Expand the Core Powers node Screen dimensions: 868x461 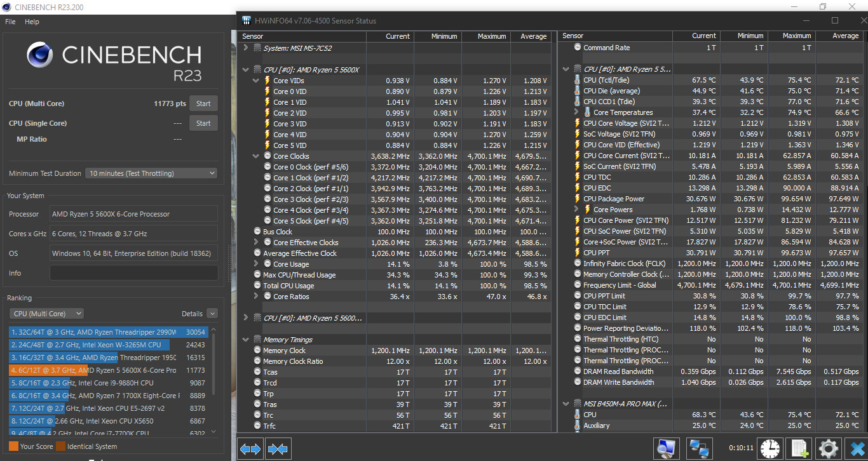(576, 210)
